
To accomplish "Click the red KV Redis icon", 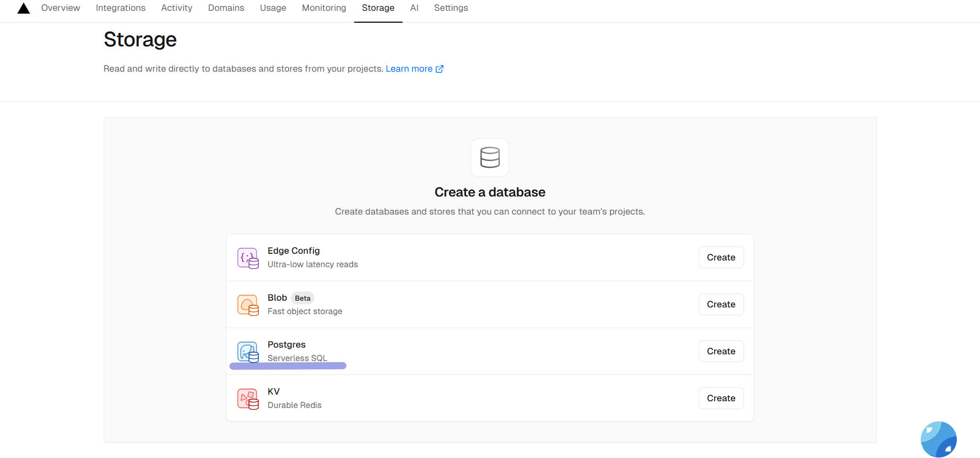I will [x=247, y=399].
